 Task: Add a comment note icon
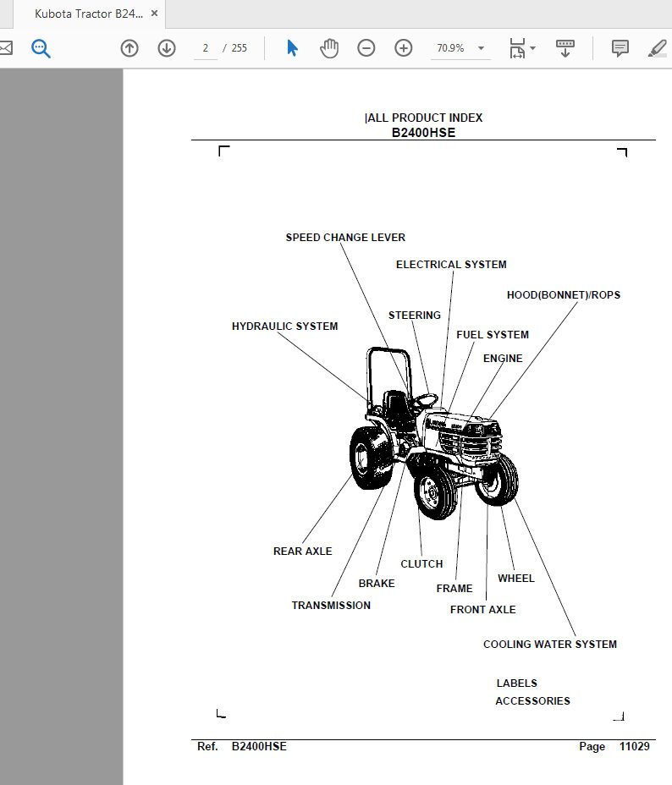pos(620,48)
